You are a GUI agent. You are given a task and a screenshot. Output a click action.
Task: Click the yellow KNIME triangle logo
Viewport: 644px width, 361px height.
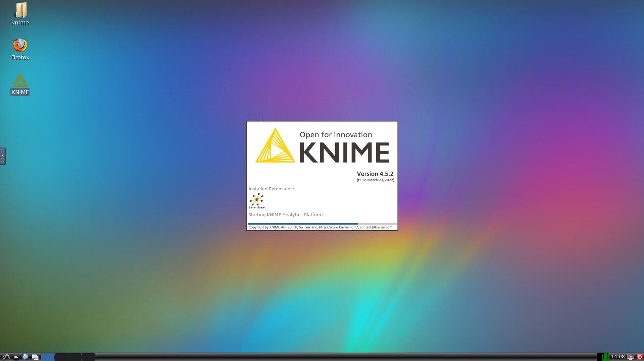(x=276, y=147)
